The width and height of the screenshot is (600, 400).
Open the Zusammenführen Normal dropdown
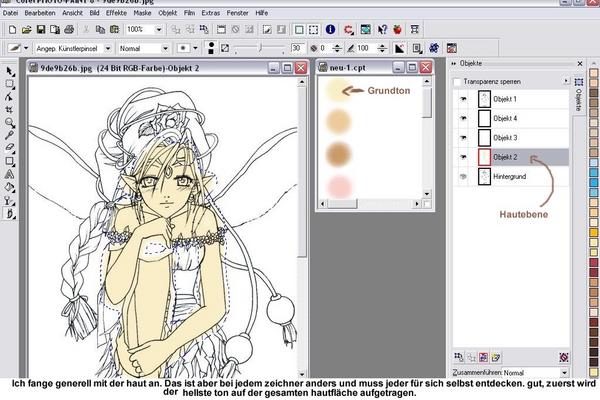coord(564,372)
